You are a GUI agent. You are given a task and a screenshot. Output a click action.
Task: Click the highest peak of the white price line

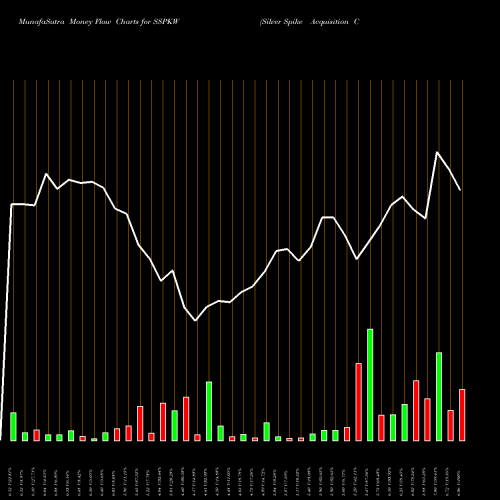pyautogui.click(x=437, y=152)
